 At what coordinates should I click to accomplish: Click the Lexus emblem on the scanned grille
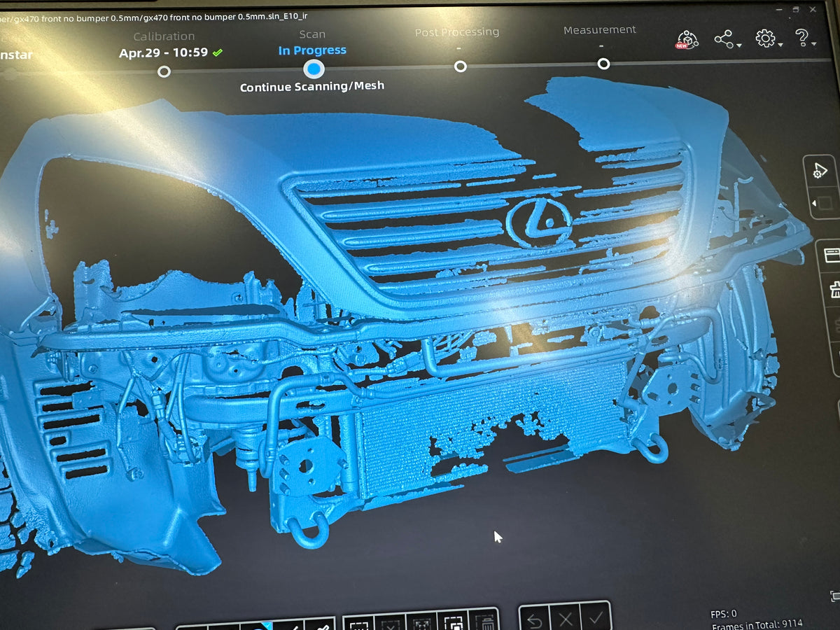[538, 221]
